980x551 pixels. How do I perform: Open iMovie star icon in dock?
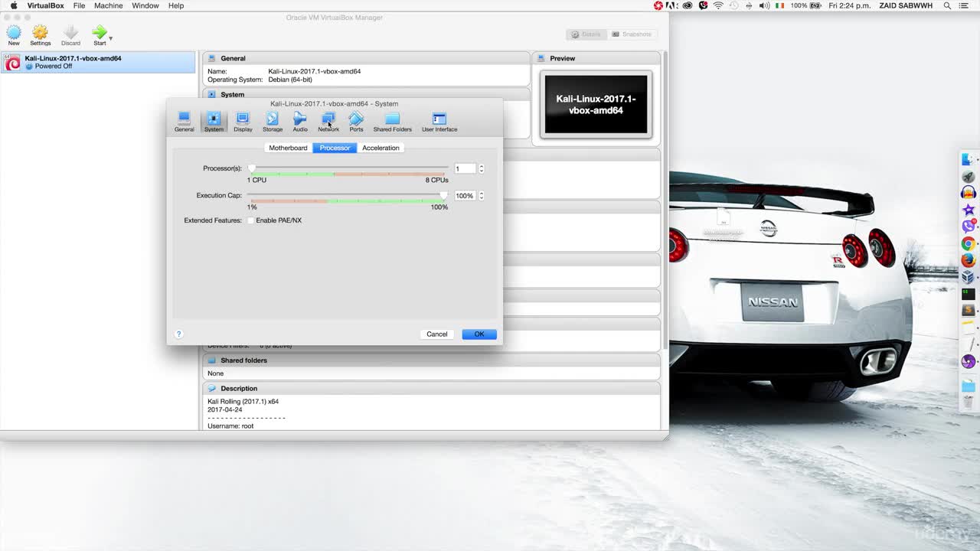pyautogui.click(x=969, y=210)
